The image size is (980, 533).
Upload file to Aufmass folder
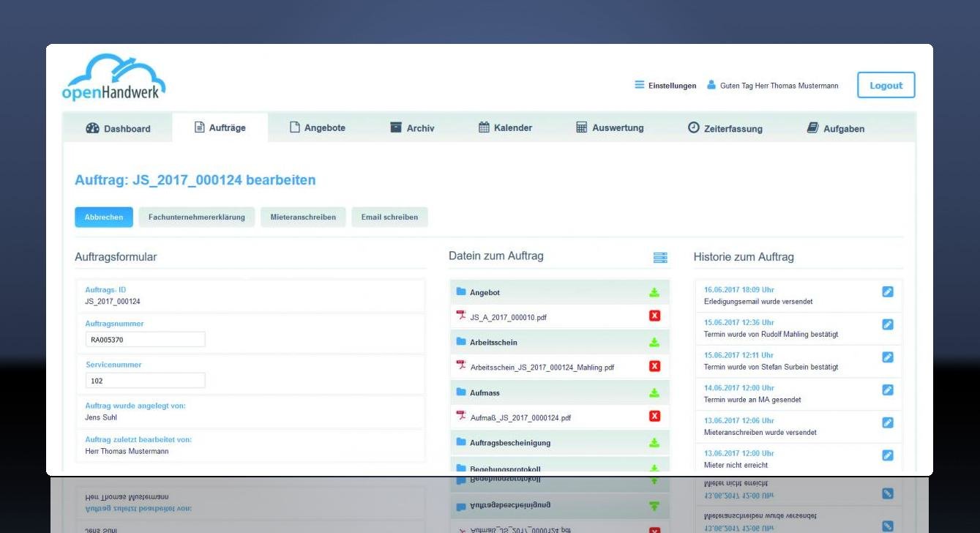click(x=654, y=392)
